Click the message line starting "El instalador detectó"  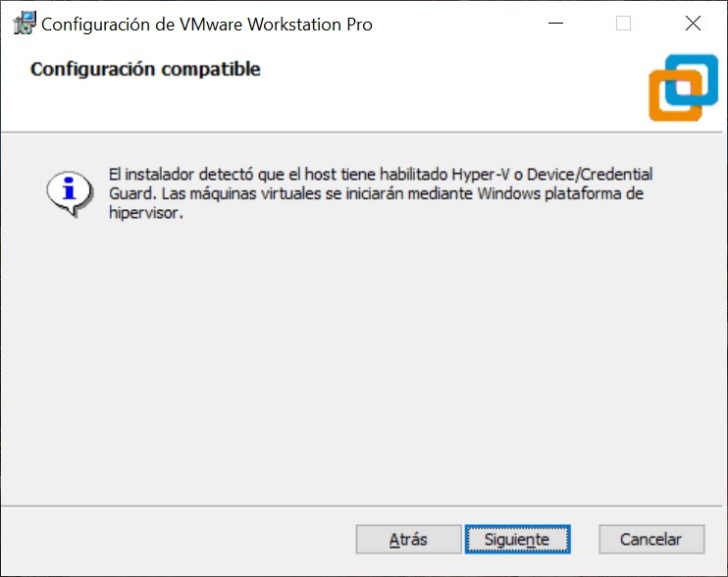[275, 175]
